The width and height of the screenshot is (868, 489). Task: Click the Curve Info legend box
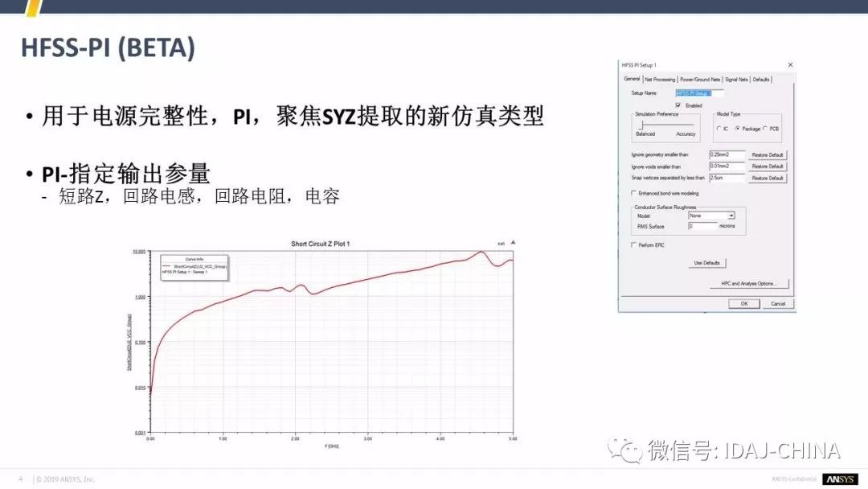[x=194, y=268]
